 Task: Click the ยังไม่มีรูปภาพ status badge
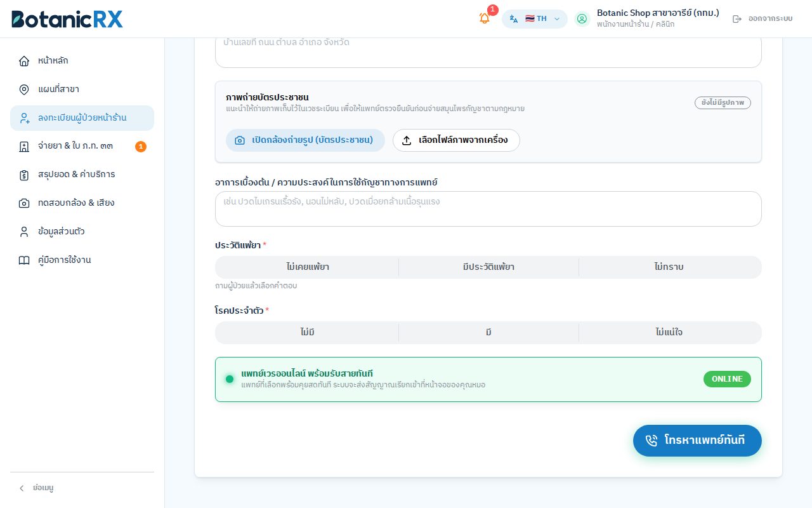click(723, 103)
